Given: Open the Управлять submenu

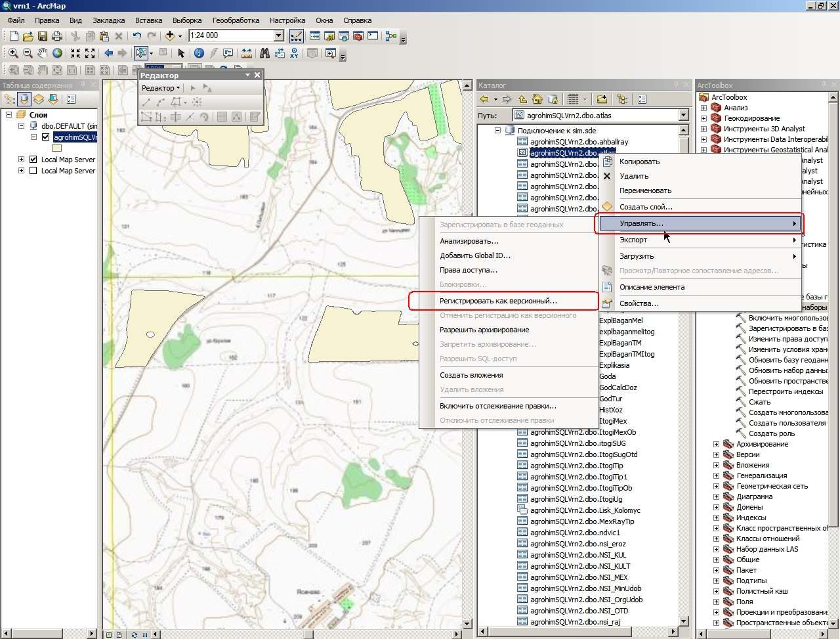Looking at the screenshot, I should coord(700,223).
